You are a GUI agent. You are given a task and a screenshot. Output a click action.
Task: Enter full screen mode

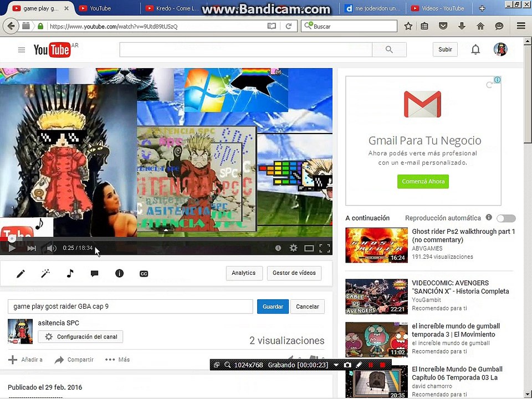[x=325, y=248]
